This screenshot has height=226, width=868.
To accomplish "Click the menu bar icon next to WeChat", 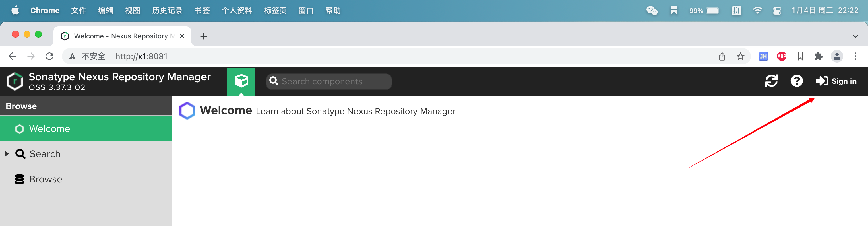I will 674,10.
